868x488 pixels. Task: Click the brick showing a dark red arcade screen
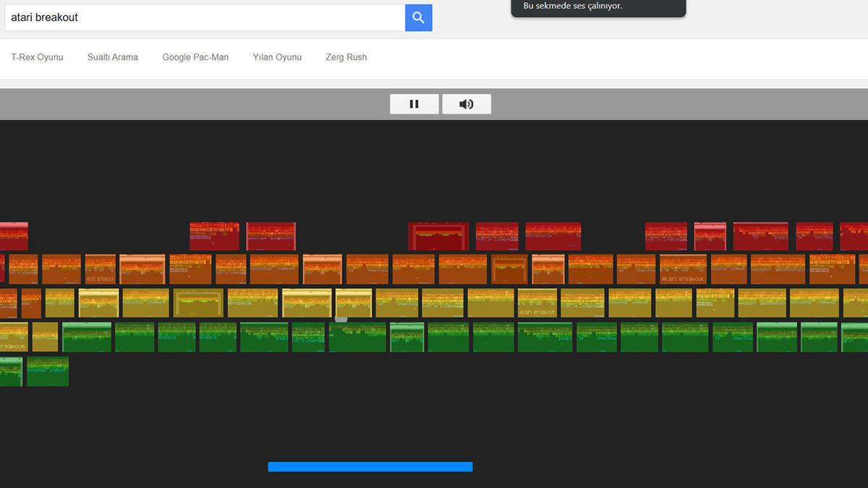(x=438, y=235)
